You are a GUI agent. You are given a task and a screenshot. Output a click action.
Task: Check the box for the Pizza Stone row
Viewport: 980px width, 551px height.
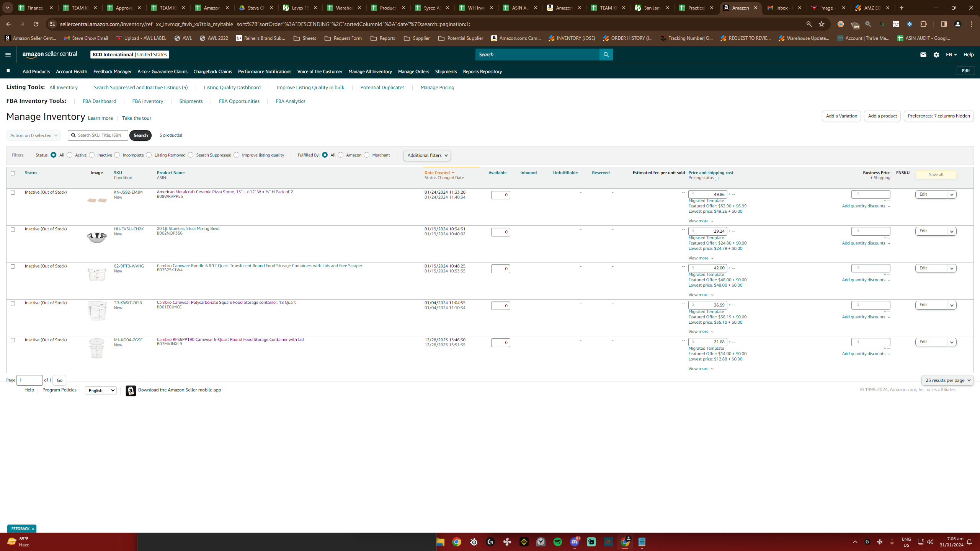coord(13,192)
